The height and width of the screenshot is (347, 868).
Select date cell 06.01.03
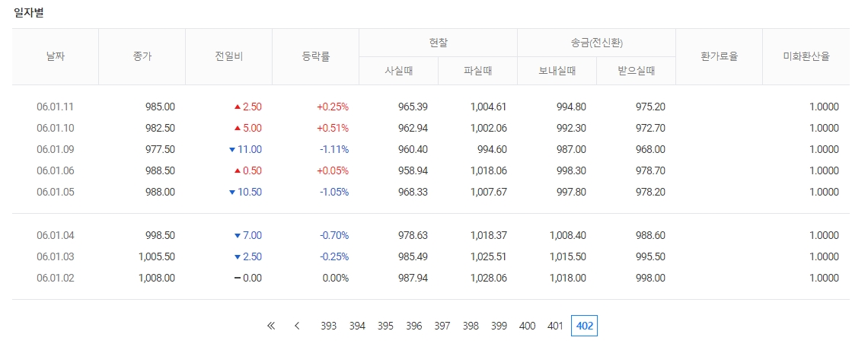tap(56, 256)
